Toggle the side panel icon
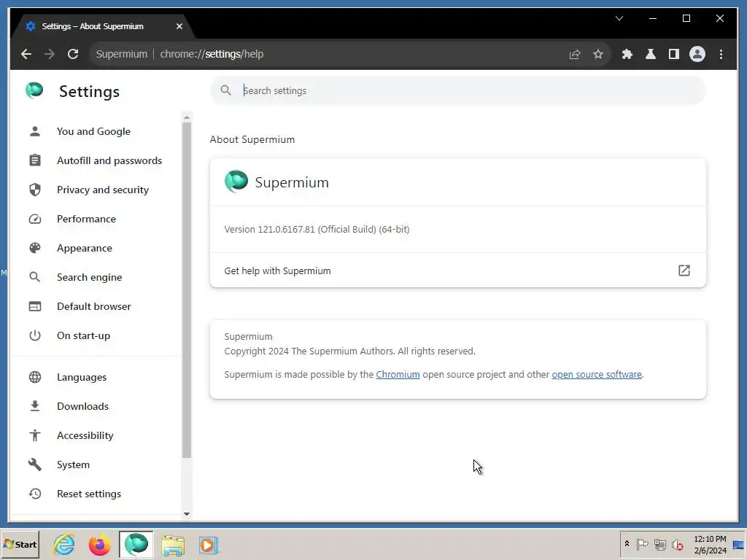The image size is (747, 560). (673, 54)
